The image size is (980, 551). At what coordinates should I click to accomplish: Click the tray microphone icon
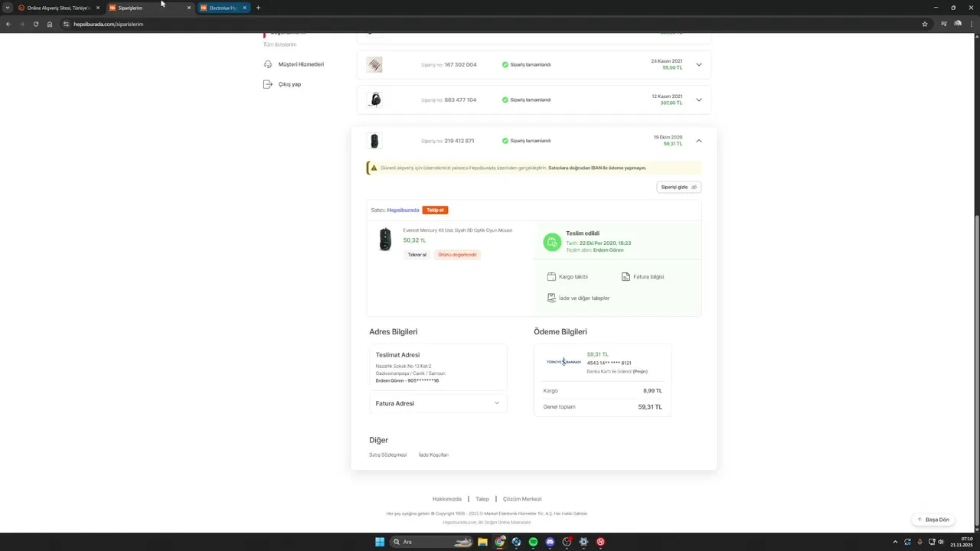point(920,542)
